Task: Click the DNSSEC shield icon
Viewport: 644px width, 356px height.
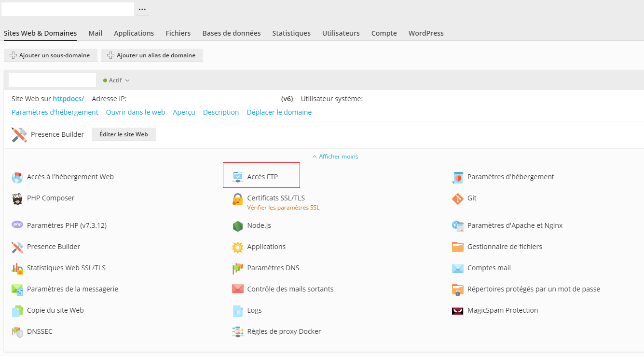Action: tap(17, 332)
